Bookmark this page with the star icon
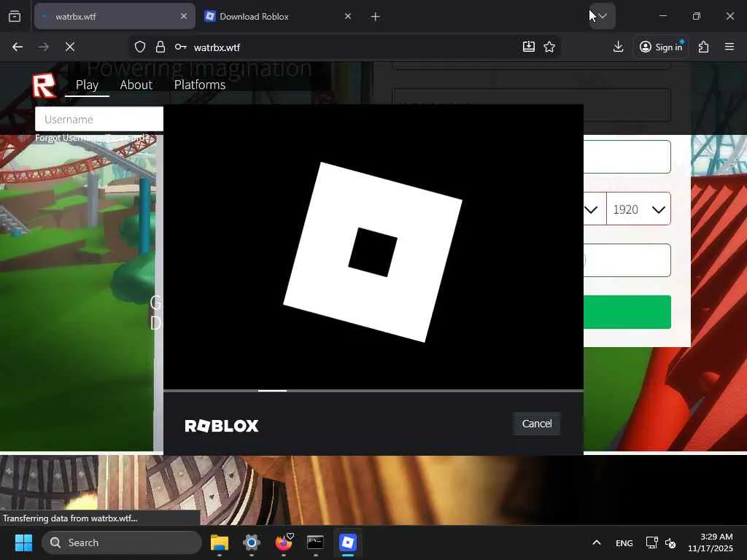This screenshot has width=747, height=560. pyautogui.click(x=549, y=47)
